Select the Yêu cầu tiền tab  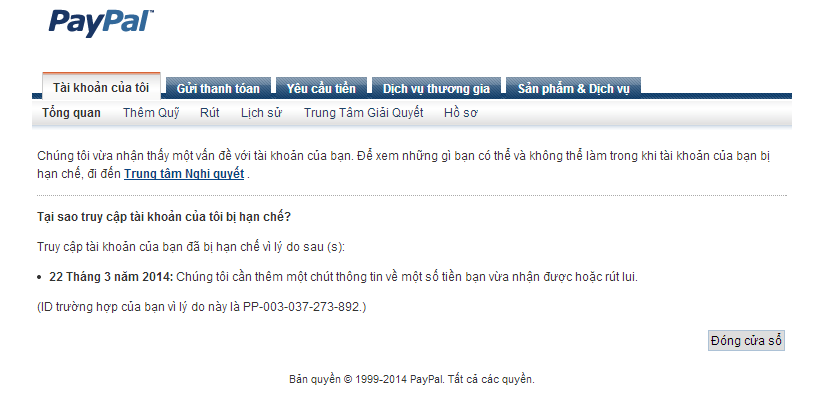pyautogui.click(x=321, y=88)
